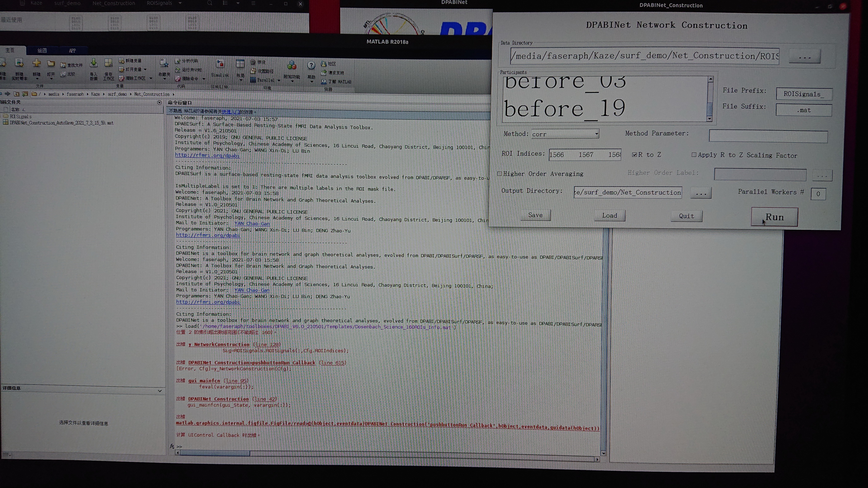Click the New Live Script (新建实时脚本) icon
868x488 pixels.
tap(19, 63)
